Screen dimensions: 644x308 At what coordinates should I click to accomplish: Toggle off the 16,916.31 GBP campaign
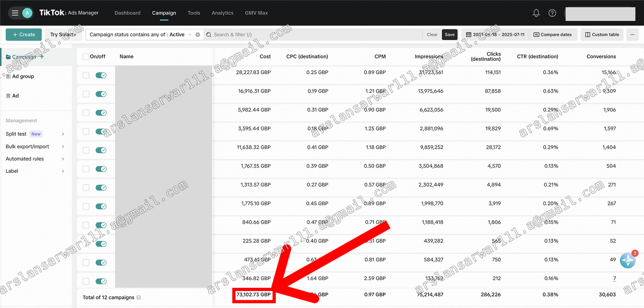(101, 94)
